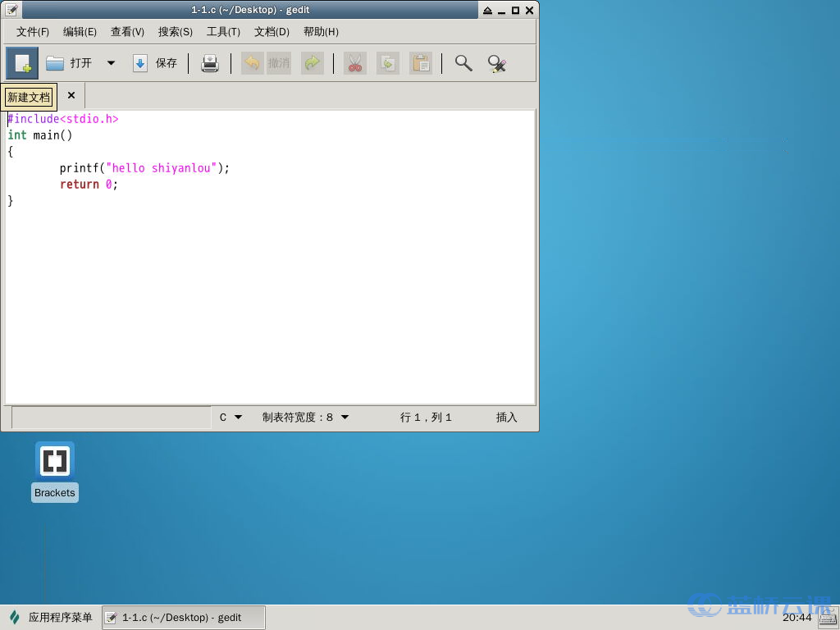Click the find and replace icon
This screenshot has width=840, height=630.
point(496,63)
